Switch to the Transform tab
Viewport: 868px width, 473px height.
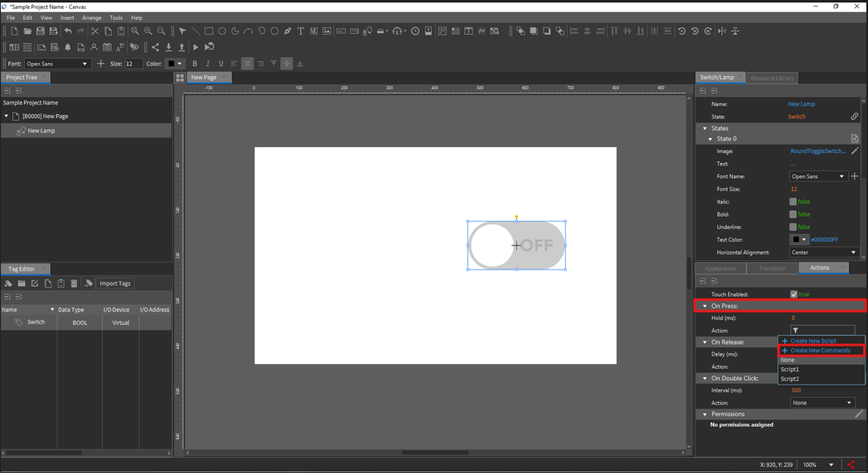pos(771,268)
